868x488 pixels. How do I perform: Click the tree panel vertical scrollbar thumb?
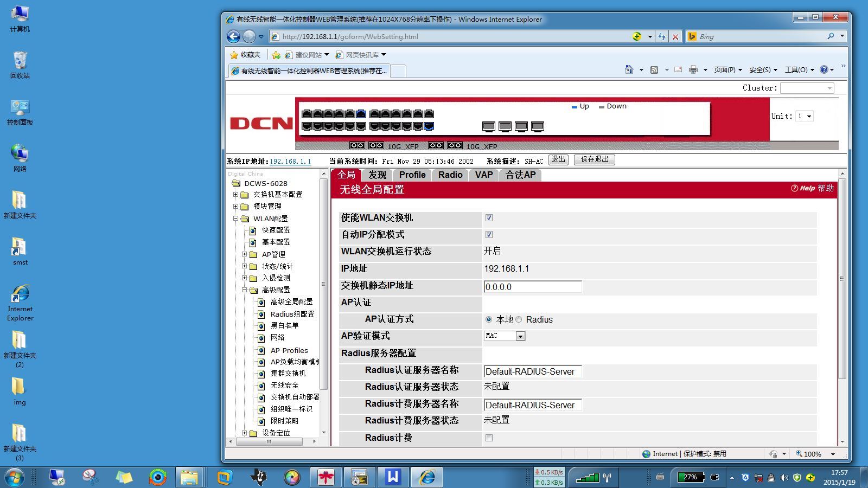tap(324, 284)
